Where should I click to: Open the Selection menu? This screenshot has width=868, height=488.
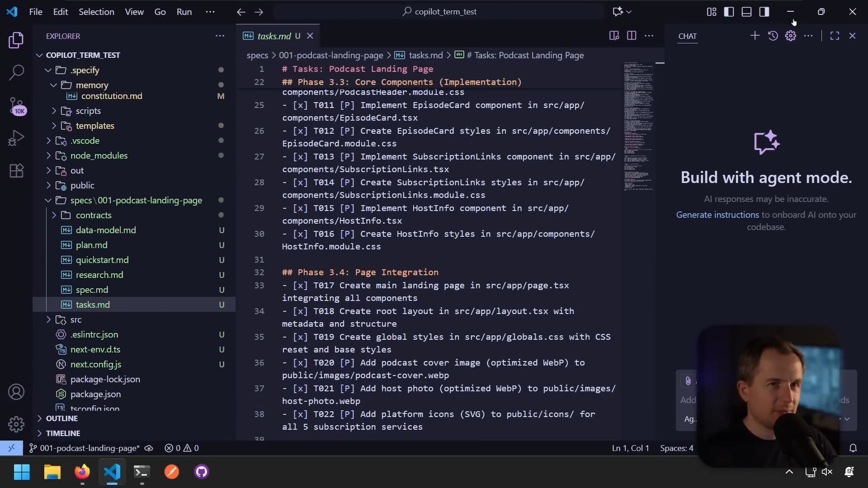pos(96,12)
